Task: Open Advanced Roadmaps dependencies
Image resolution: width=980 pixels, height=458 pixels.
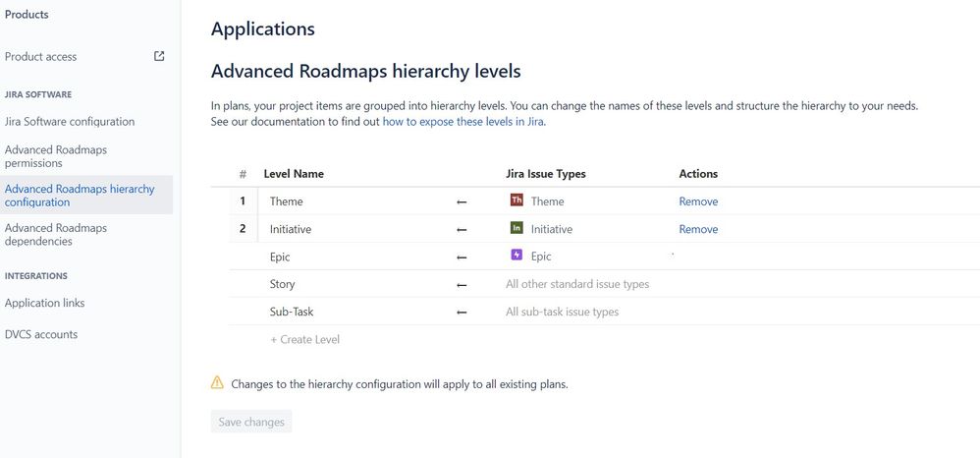Action: coord(56,235)
